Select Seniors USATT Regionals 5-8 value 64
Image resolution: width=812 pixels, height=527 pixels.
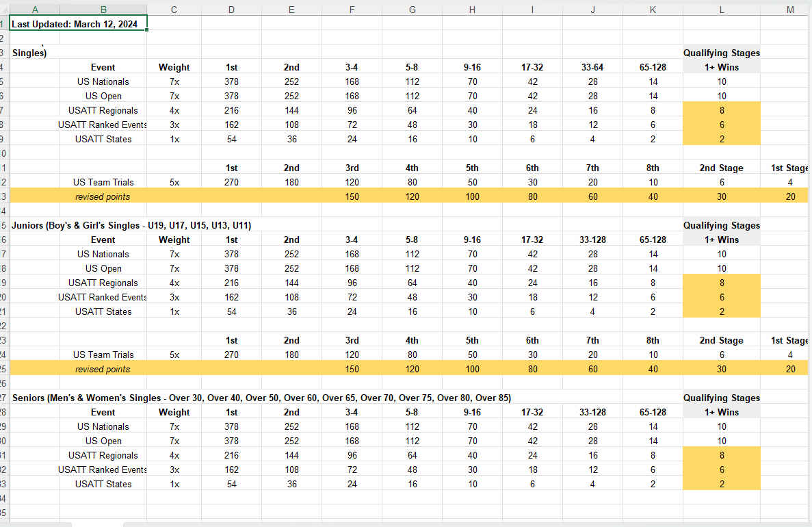412,456
